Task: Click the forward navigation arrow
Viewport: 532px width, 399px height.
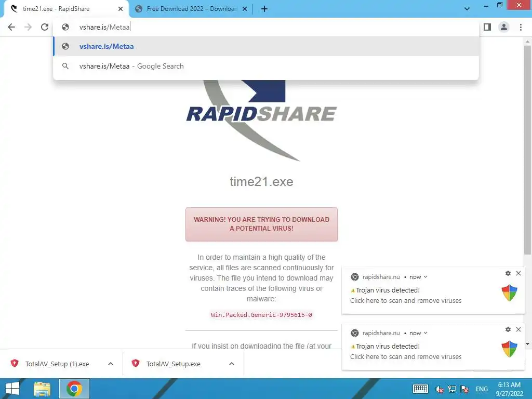Action: (28, 27)
